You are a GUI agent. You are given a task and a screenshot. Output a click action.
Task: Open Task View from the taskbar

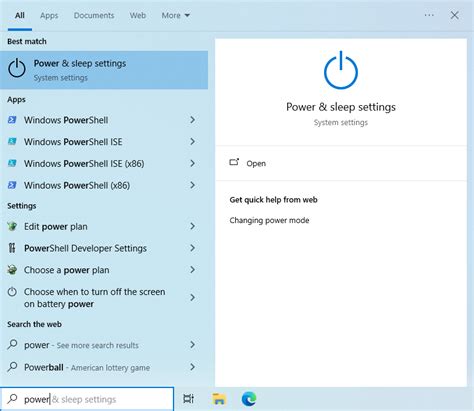click(188, 399)
